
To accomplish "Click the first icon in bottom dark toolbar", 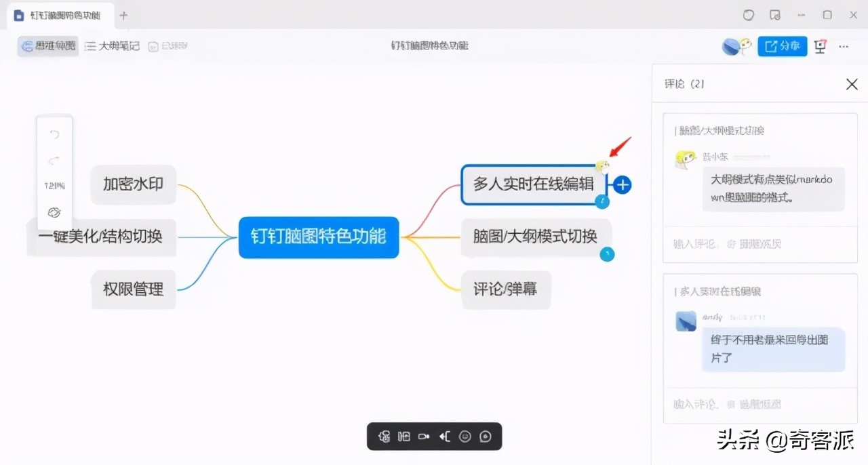I will point(384,437).
